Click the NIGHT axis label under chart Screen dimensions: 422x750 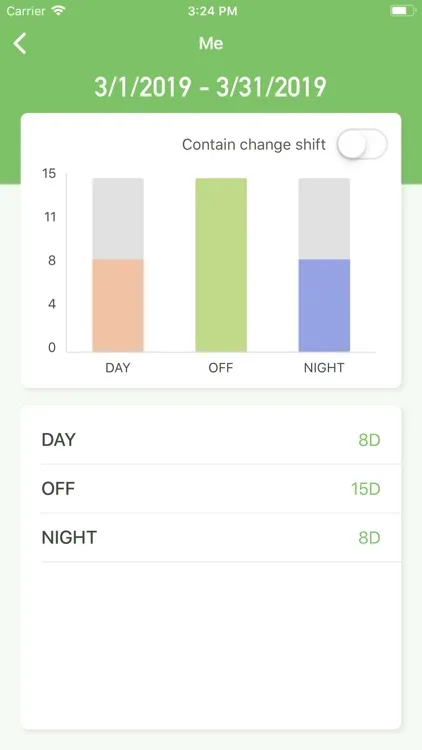pos(324,368)
